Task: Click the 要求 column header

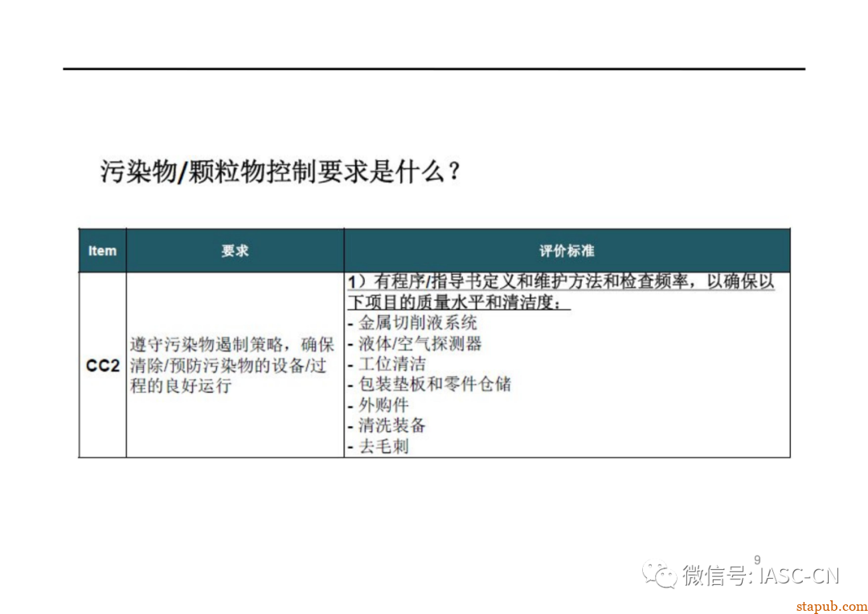Action: 233,250
